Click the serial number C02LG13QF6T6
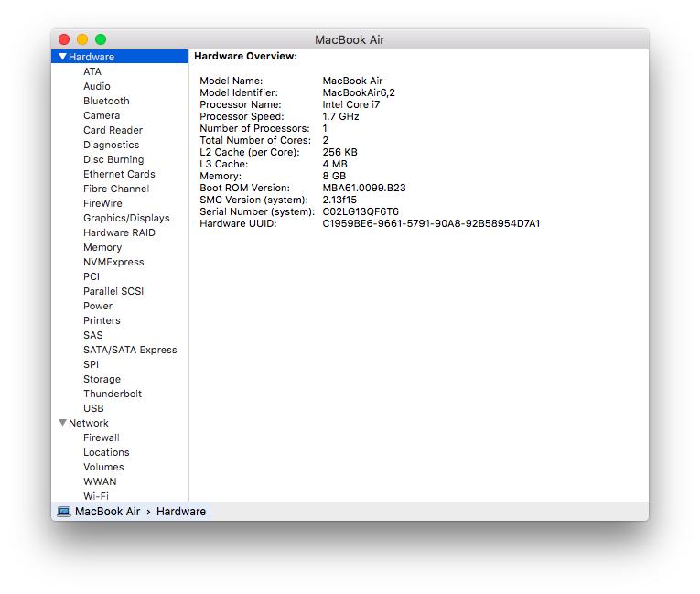This screenshot has height=594, width=700. 361,211
